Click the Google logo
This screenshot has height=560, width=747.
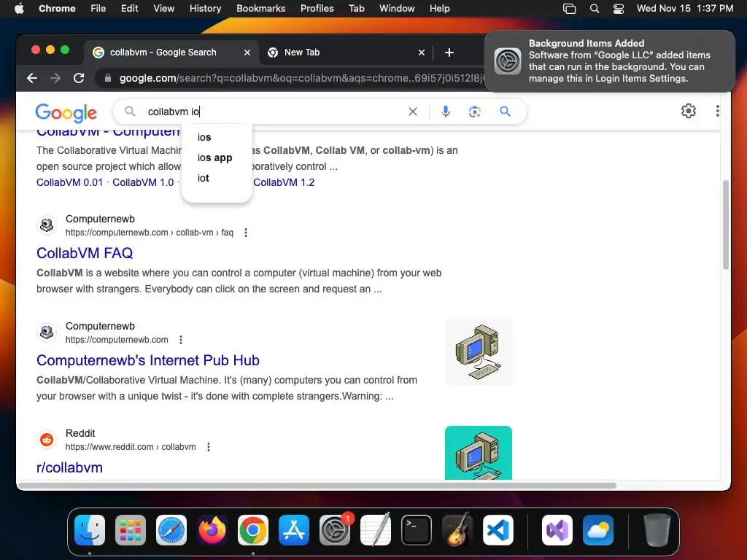66,112
